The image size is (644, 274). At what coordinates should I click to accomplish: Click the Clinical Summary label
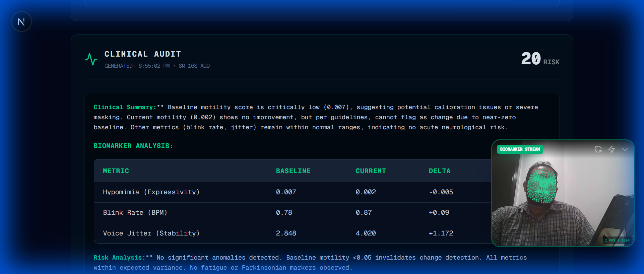[125, 107]
